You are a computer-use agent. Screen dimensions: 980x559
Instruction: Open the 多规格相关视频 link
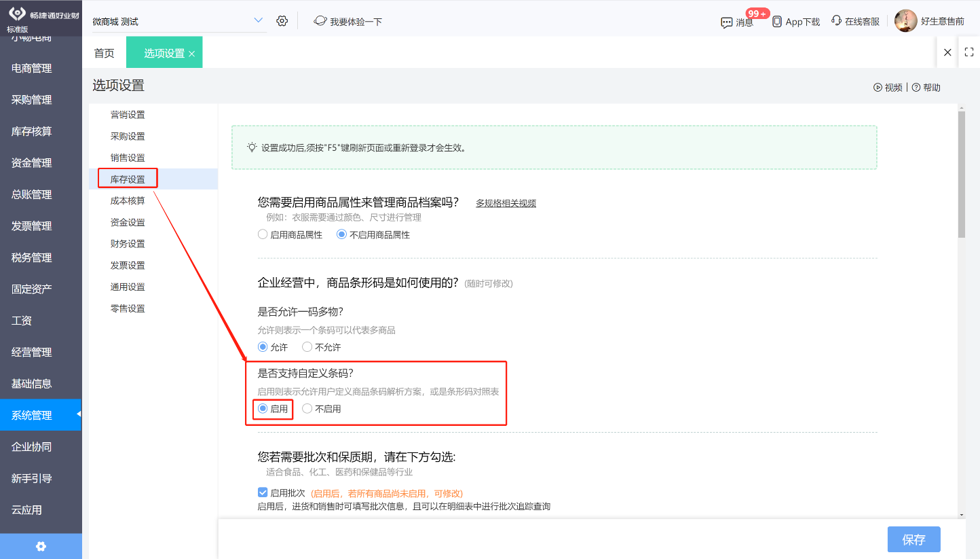(506, 203)
